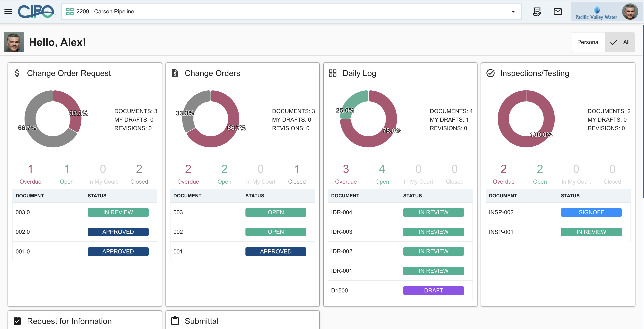Open the hamburger navigation menu
Screen dimensions: 644x329
click(8, 12)
